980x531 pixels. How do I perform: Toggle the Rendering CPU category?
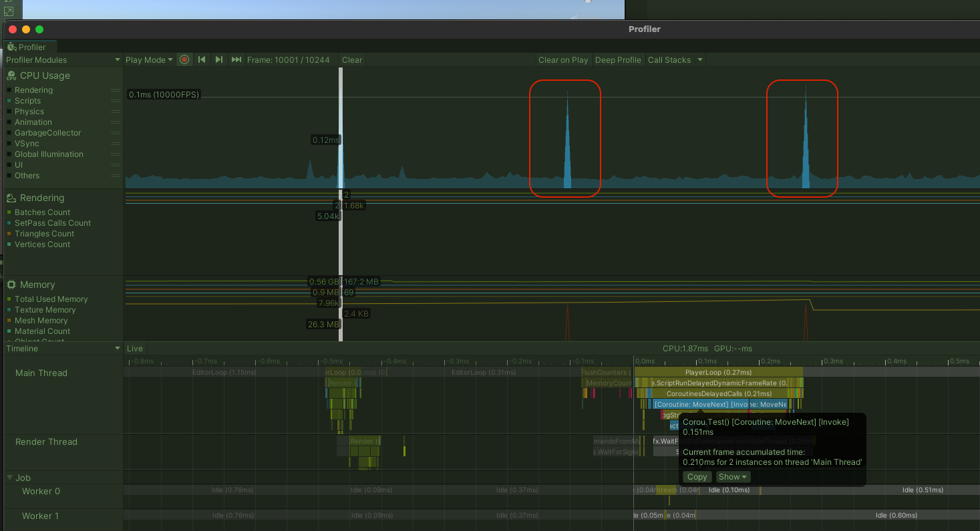(x=9, y=90)
